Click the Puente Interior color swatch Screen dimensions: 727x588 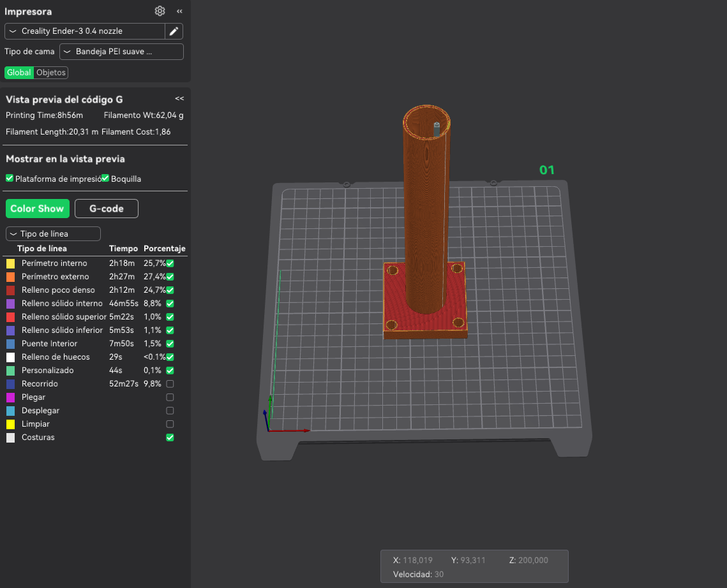click(11, 344)
